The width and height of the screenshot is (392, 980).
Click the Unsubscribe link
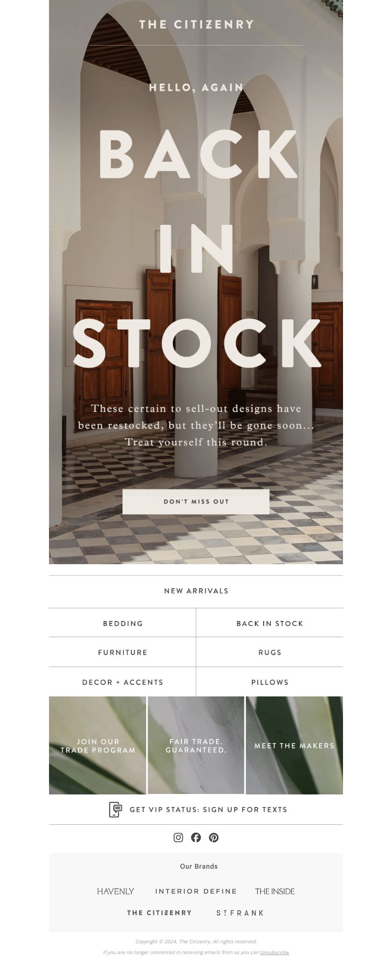[274, 953]
